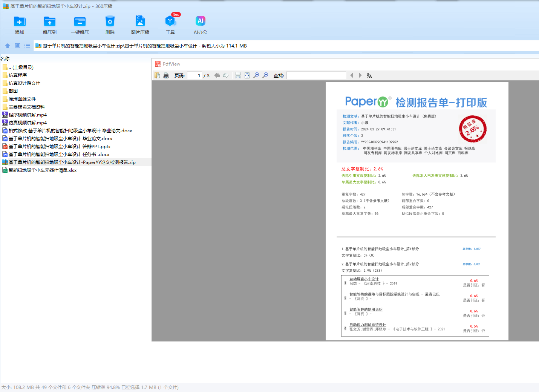Click the 查找 search text box
Viewport: 539px width, 392px height.
pos(316,75)
